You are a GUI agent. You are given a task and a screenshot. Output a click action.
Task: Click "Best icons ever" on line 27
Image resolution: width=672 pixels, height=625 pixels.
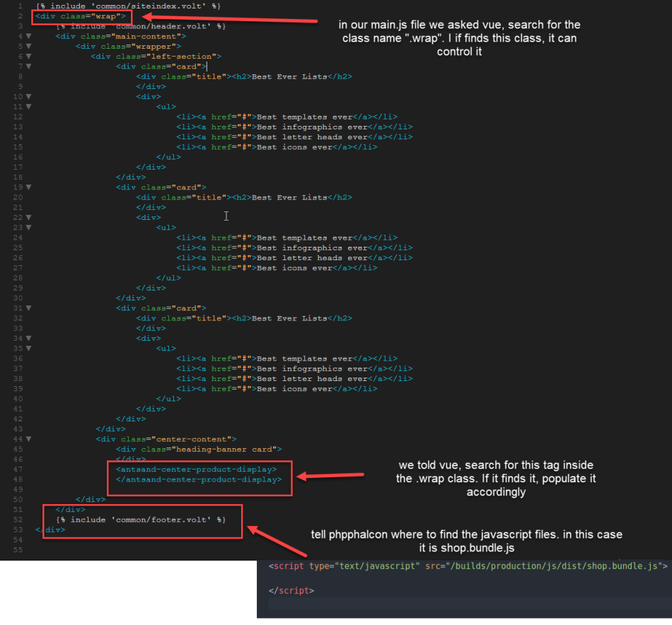coord(294,268)
